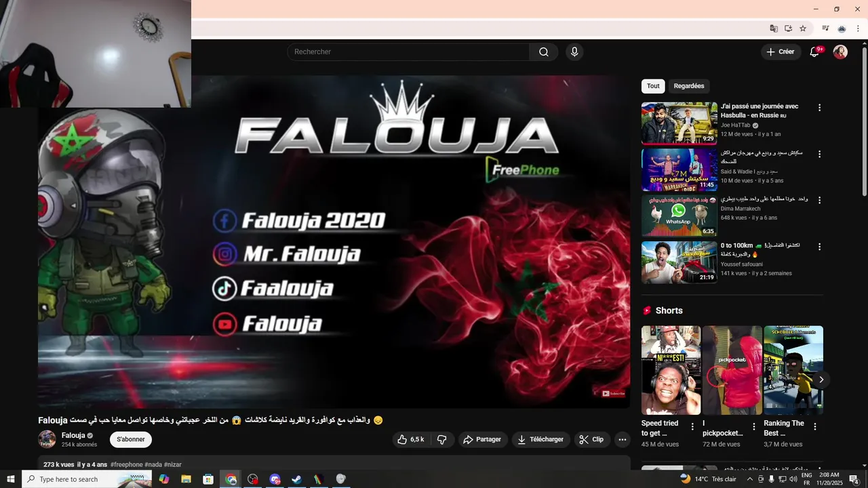Open the WhatsApp chicken thumbnail video
Screen dimensions: 868x488
point(679,216)
